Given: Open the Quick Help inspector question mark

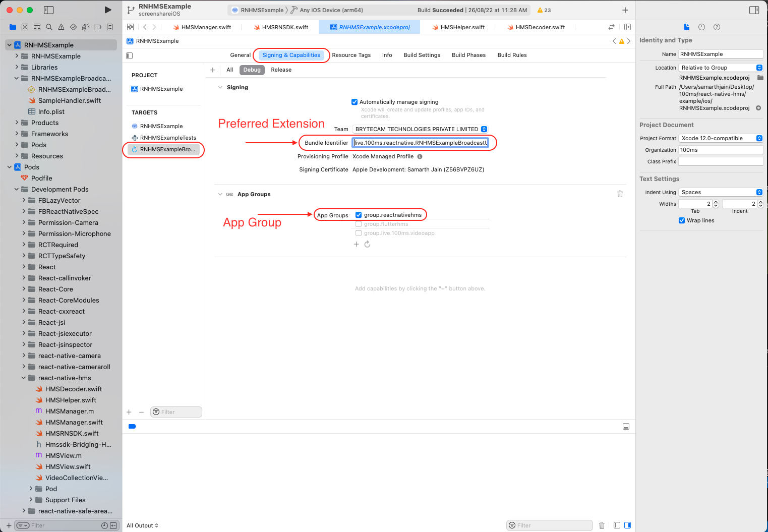Looking at the screenshot, I should [x=717, y=27].
